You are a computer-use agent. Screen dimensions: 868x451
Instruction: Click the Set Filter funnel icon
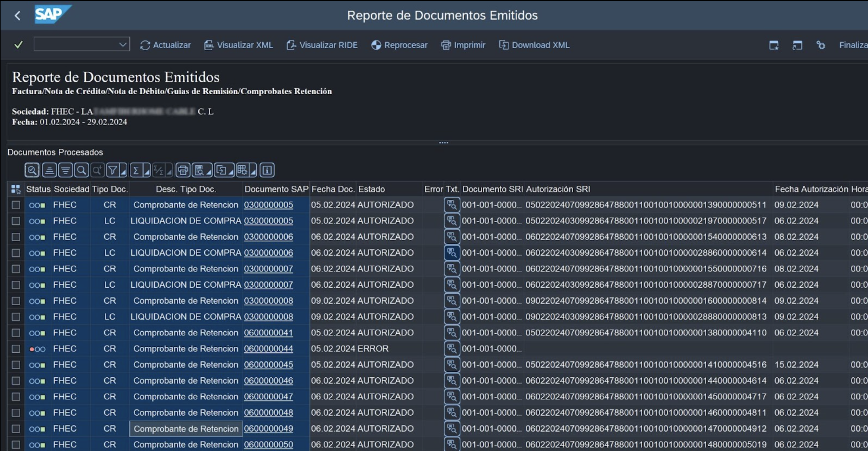[x=113, y=170]
